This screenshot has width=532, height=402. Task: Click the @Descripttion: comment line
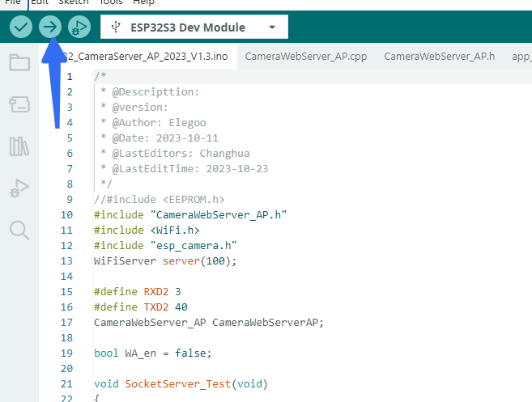[150, 92]
